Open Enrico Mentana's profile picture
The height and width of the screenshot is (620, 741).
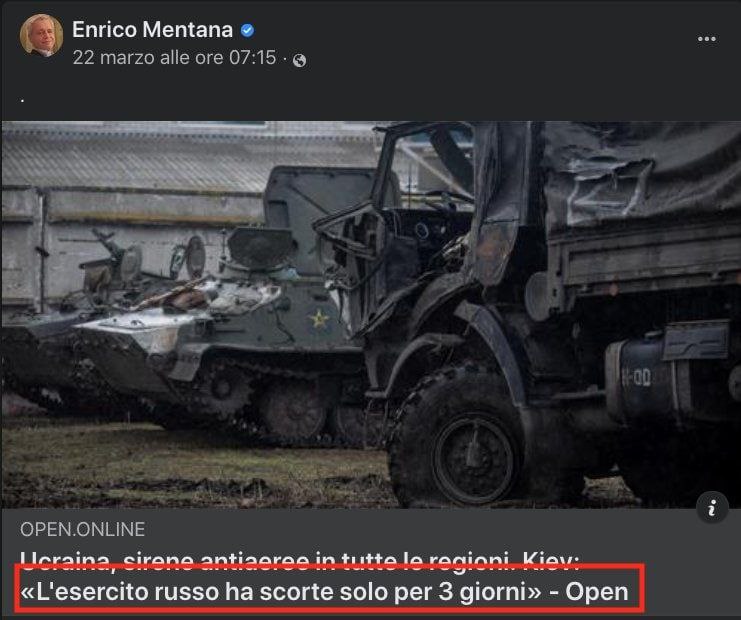[x=42, y=36]
